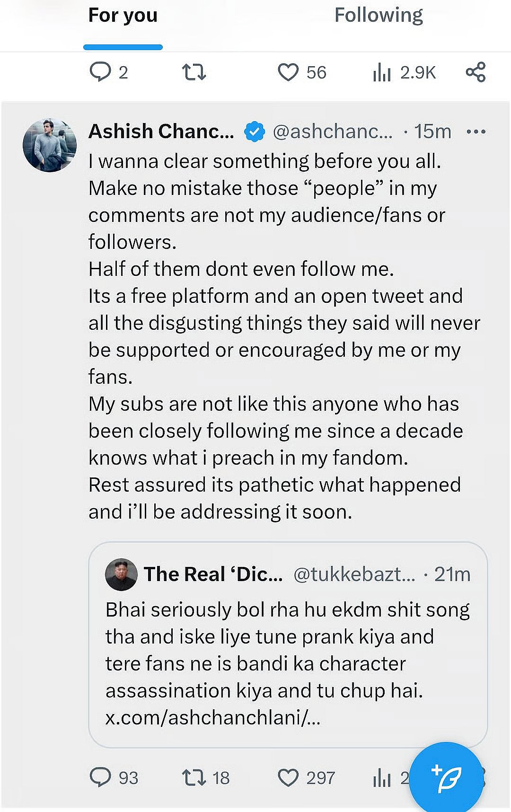
Task: Open the quoted user's avatar
Action: (x=121, y=574)
